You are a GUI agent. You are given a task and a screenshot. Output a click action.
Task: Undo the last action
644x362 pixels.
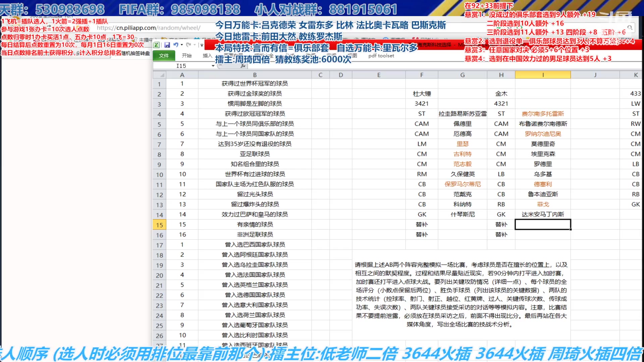click(175, 45)
